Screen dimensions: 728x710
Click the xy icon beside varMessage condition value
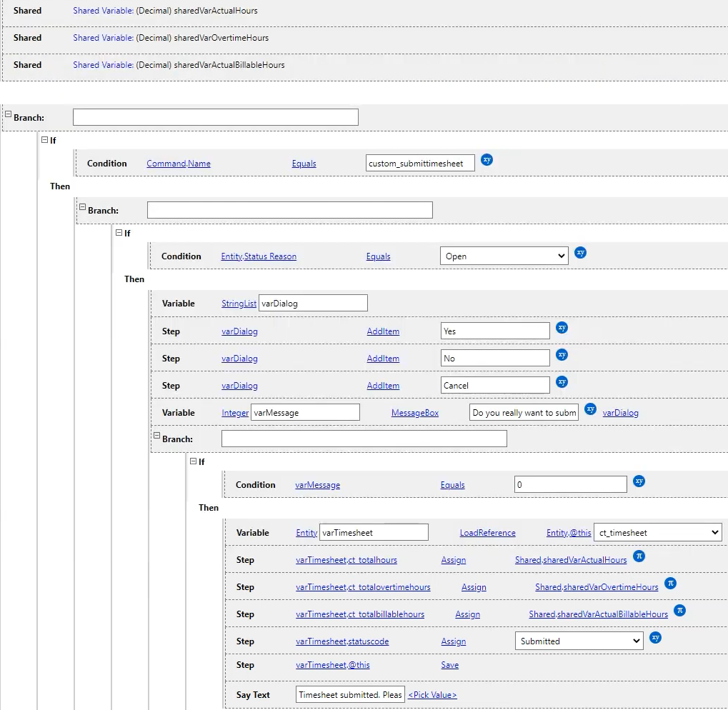[639, 481]
